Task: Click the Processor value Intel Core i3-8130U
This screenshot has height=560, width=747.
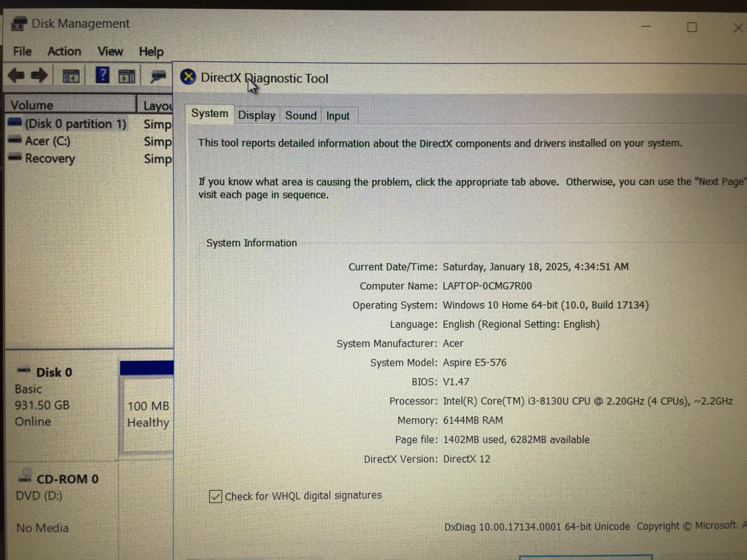Action: (587, 401)
